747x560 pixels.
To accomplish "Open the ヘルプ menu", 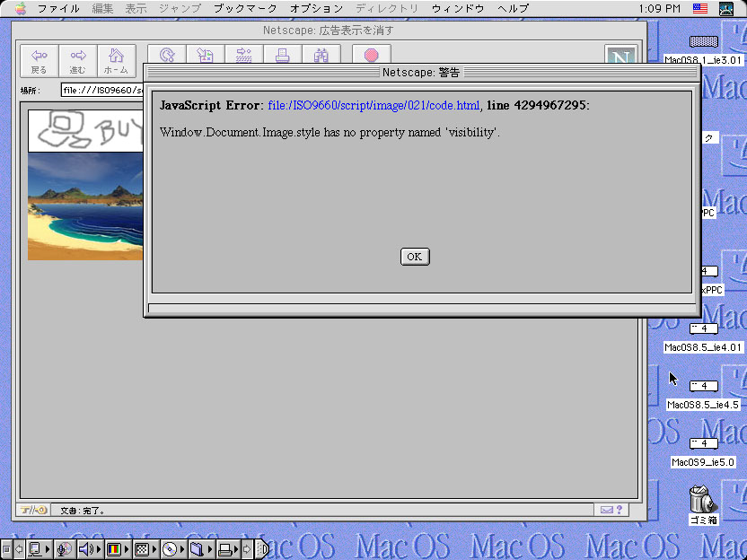I will 513,9.
